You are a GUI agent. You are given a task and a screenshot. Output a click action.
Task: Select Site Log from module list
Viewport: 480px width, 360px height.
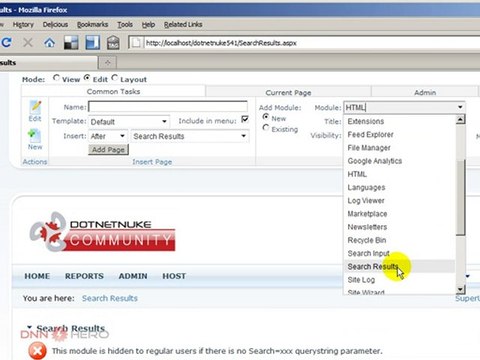(361, 280)
